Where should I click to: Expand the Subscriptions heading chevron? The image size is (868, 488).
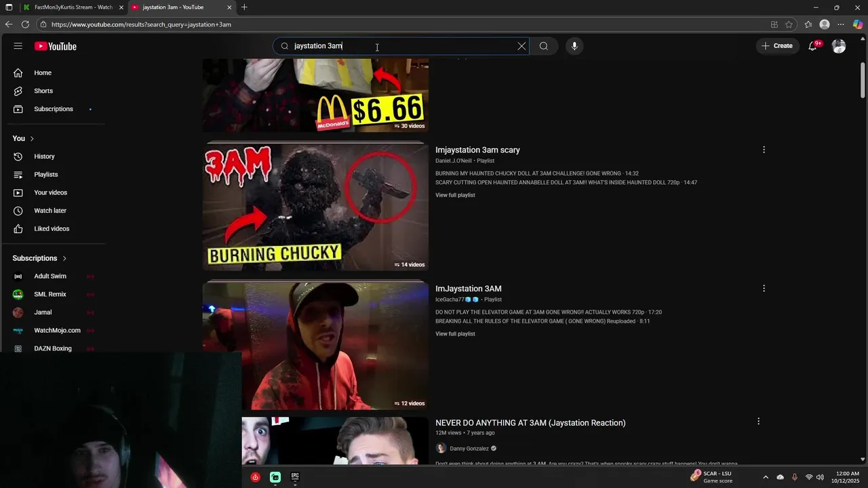tap(64, 258)
